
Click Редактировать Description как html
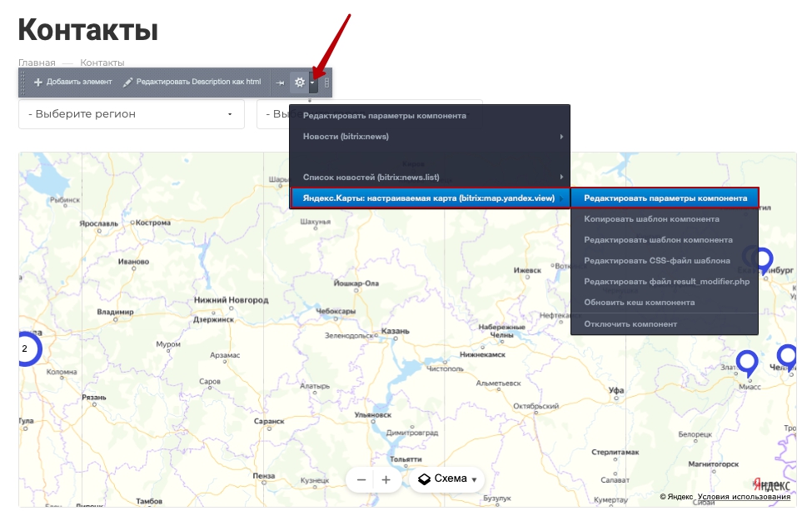tap(192, 82)
